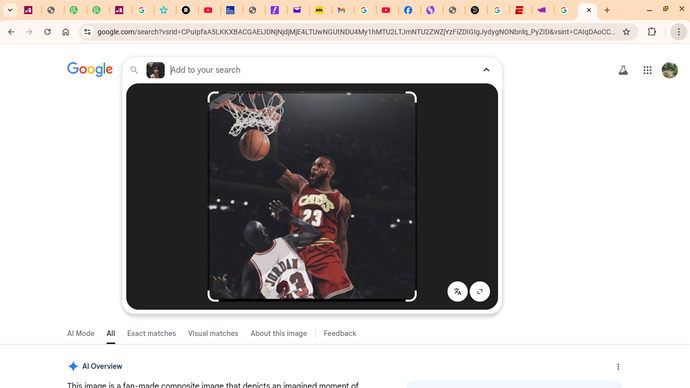This screenshot has width=690, height=388.
Task: Translate text in the image
Action: point(457,291)
